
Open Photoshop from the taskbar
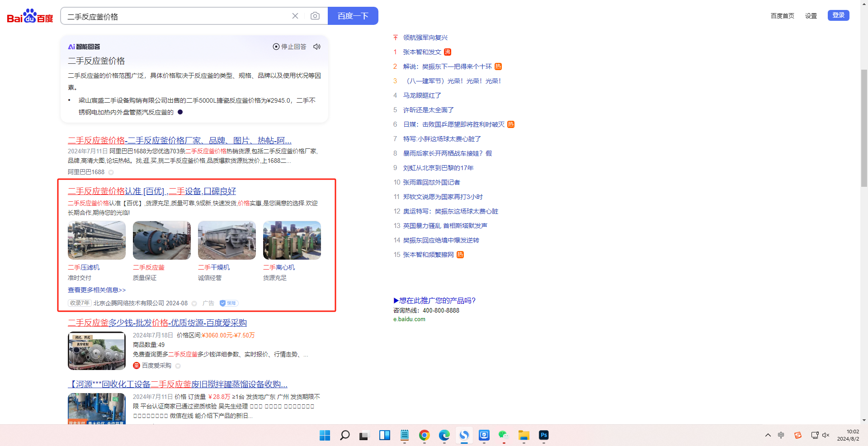(544, 435)
